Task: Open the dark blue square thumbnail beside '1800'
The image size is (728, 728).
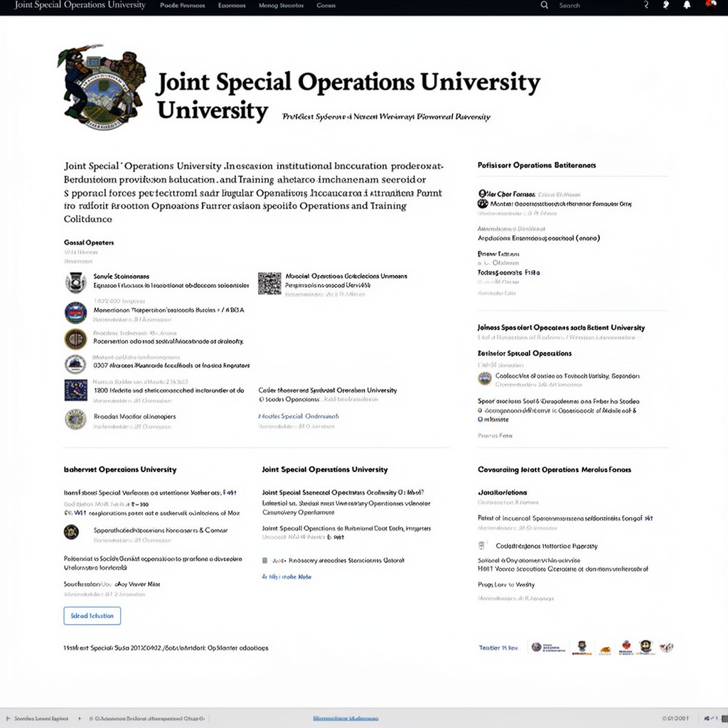Action: [75, 390]
